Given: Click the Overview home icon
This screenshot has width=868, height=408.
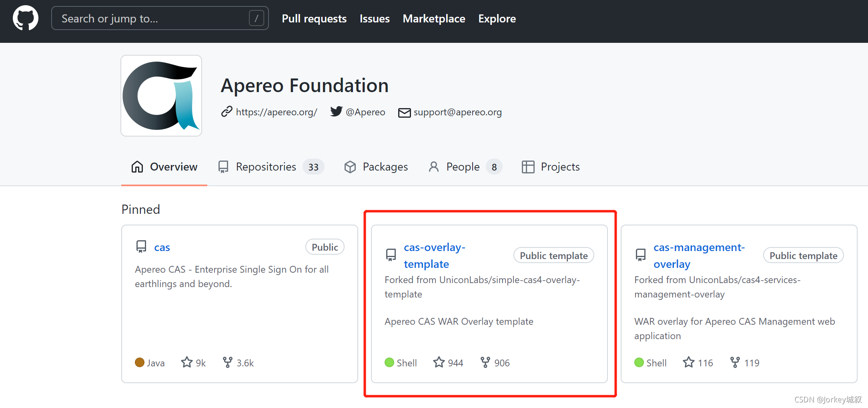Looking at the screenshot, I should tap(137, 167).
